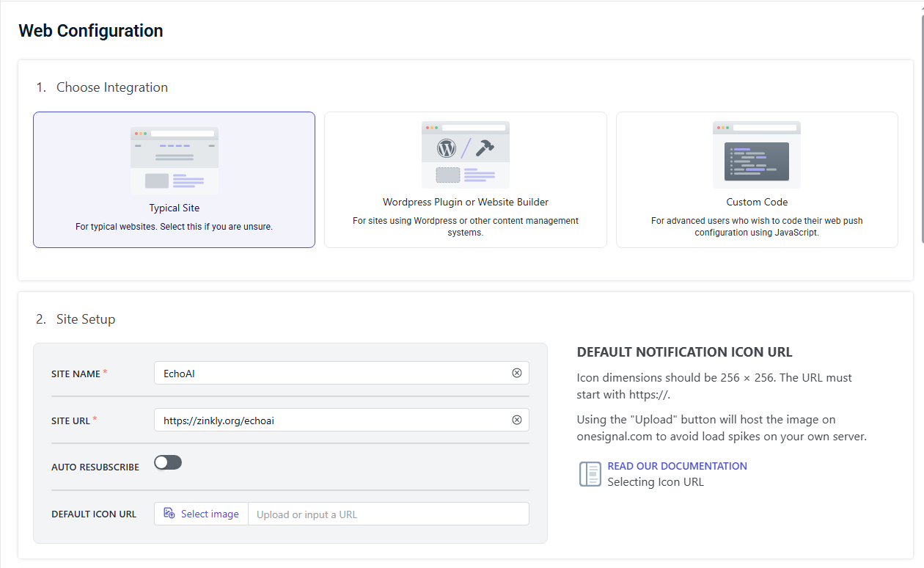
Task: Toggle the Auto Resubscribe switch
Action: click(x=168, y=462)
